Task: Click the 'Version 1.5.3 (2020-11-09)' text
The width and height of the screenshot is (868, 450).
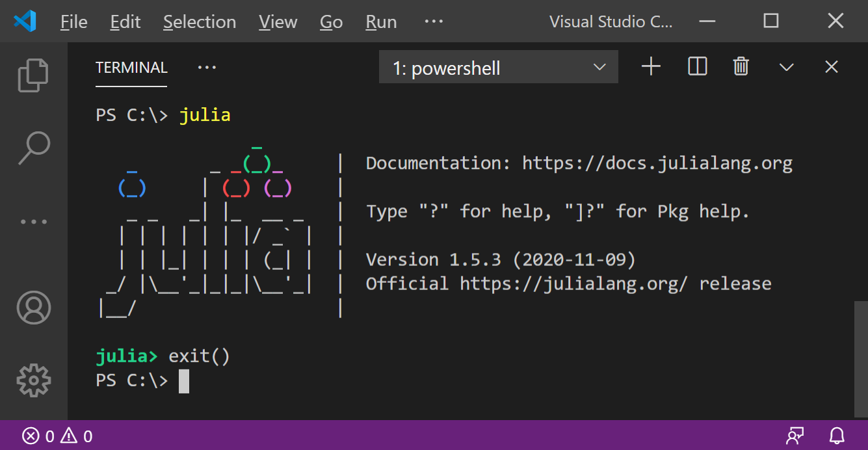Action: click(501, 259)
